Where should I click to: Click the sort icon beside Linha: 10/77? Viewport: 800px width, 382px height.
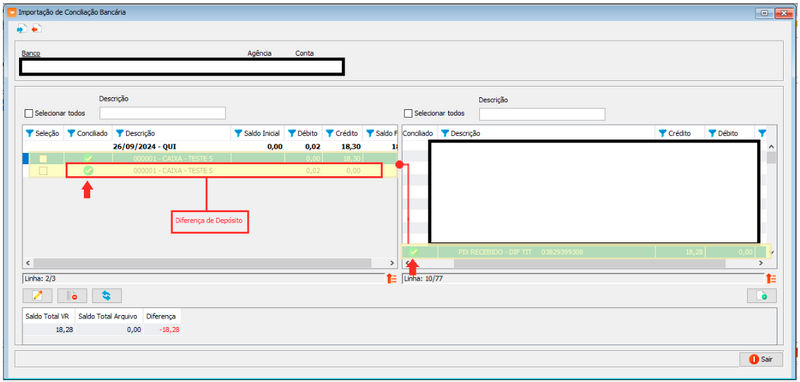coord(771,278)
